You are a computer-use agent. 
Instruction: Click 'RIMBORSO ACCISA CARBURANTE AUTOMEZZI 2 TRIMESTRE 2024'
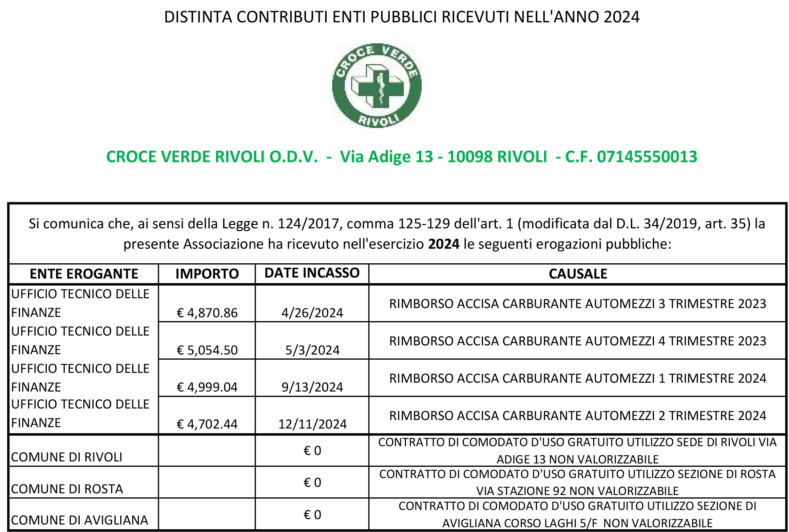click(x=578, y=416)
